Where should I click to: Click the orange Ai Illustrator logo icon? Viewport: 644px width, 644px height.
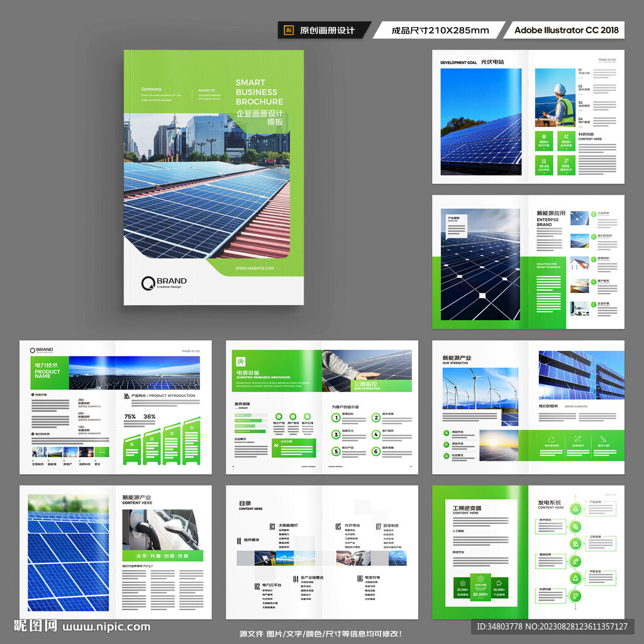click(x=288, y=30)
